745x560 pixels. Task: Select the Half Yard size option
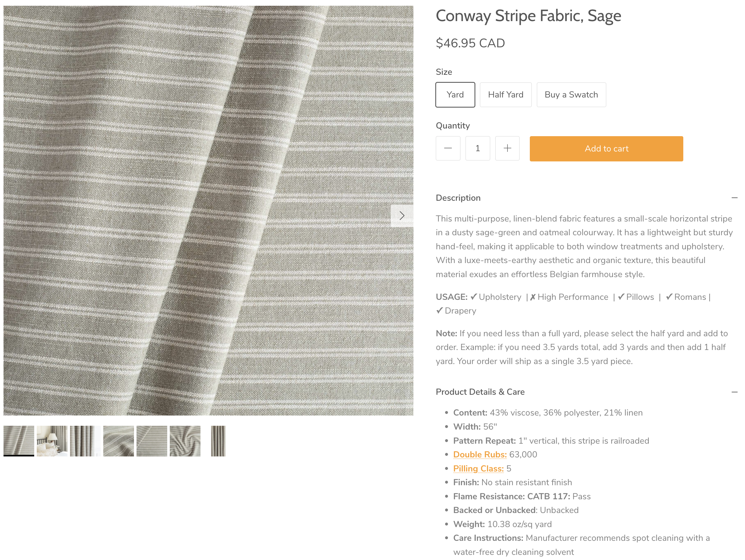pyautogui.click(x=506, y=95)
